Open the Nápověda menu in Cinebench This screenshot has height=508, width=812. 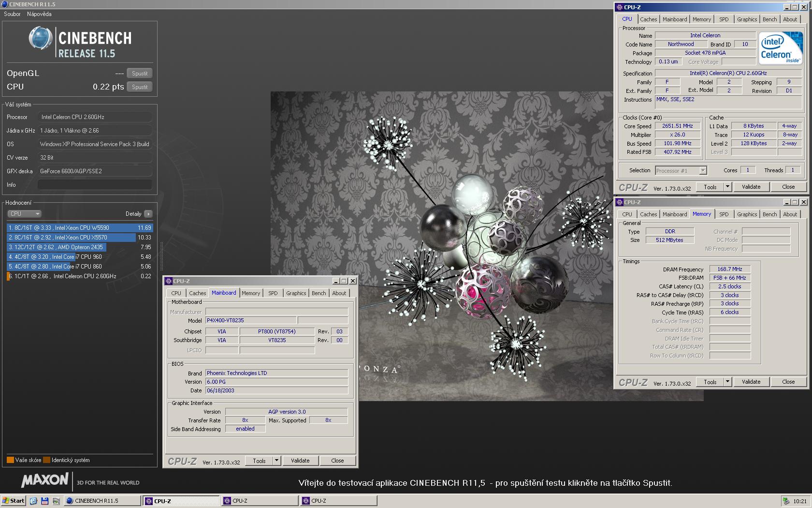tap(39, 14)
